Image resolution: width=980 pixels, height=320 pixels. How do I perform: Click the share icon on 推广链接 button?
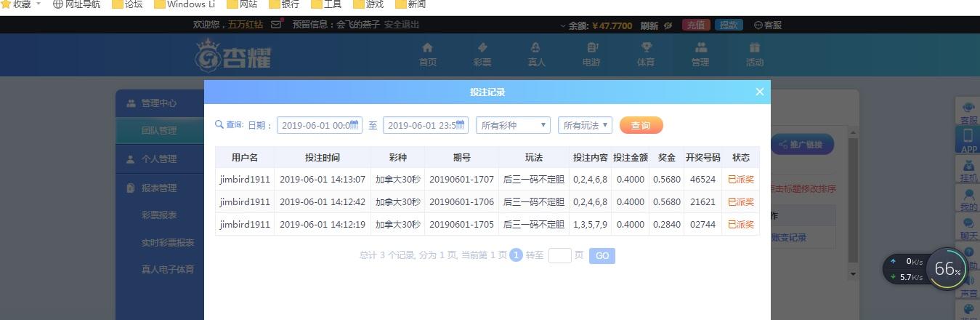783,145
